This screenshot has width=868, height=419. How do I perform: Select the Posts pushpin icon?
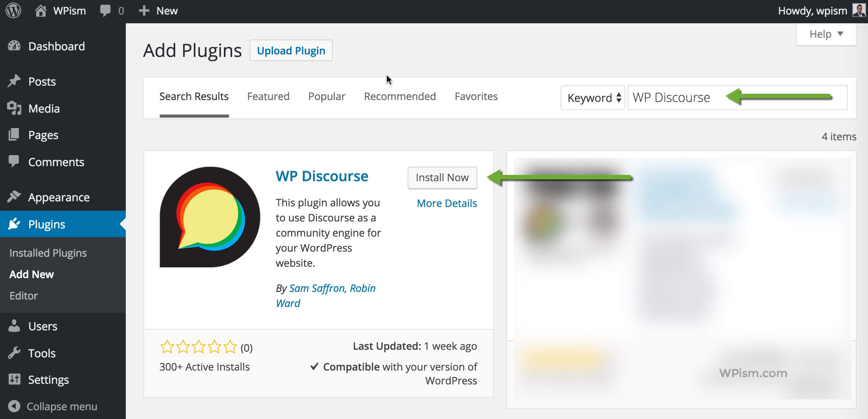pos(14,81)
